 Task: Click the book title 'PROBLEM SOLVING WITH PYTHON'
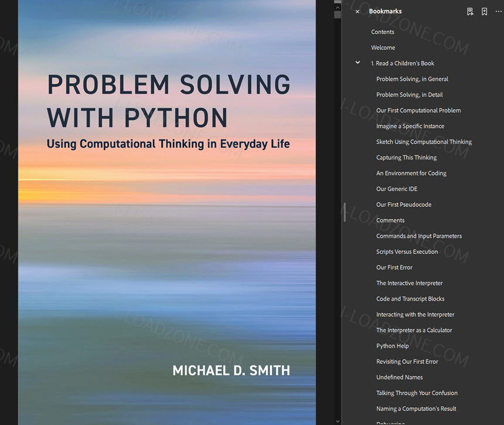pyautogui.click(x=169, y=101)
